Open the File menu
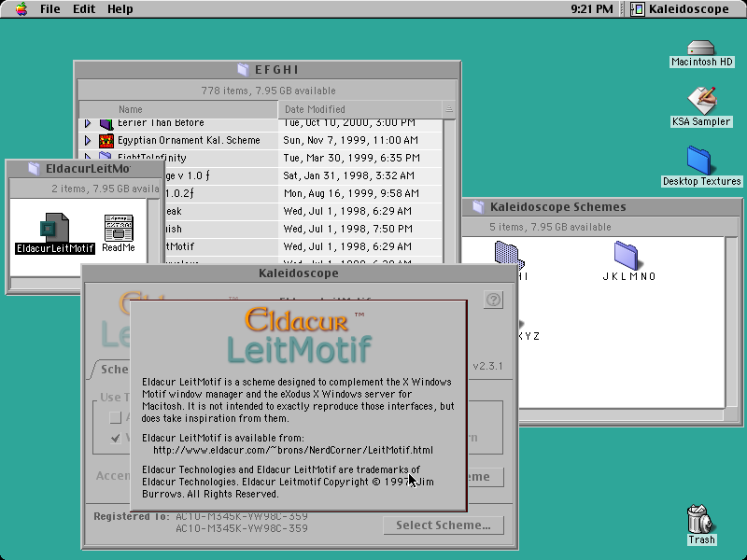The width and height of the screenshot is (747, 560). click(50, 9)
